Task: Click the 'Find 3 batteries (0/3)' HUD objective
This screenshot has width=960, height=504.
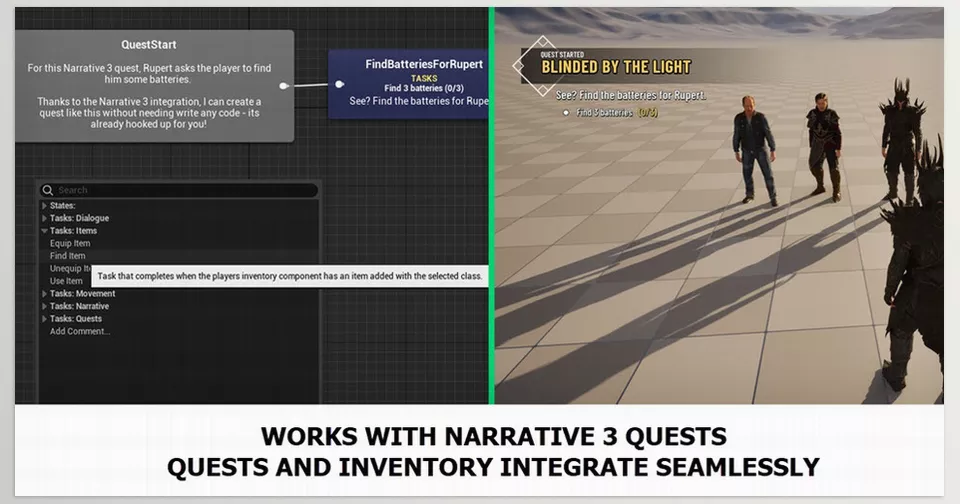Action: [617, 113]
